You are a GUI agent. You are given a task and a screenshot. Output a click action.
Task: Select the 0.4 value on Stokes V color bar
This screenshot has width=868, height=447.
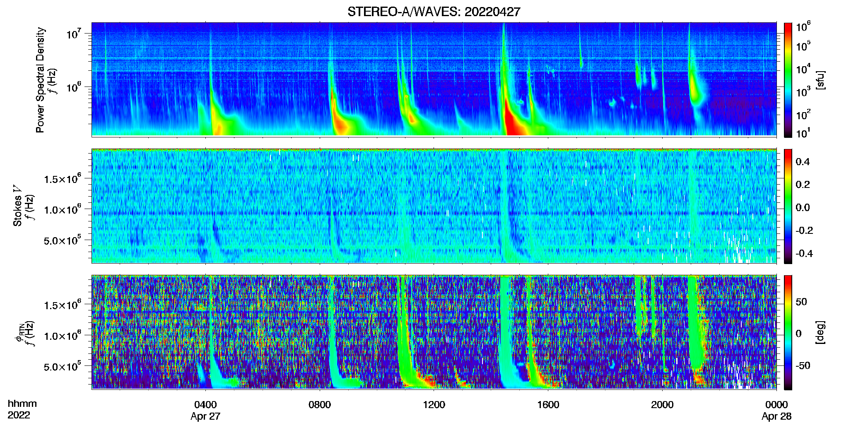tap(803, 162)
